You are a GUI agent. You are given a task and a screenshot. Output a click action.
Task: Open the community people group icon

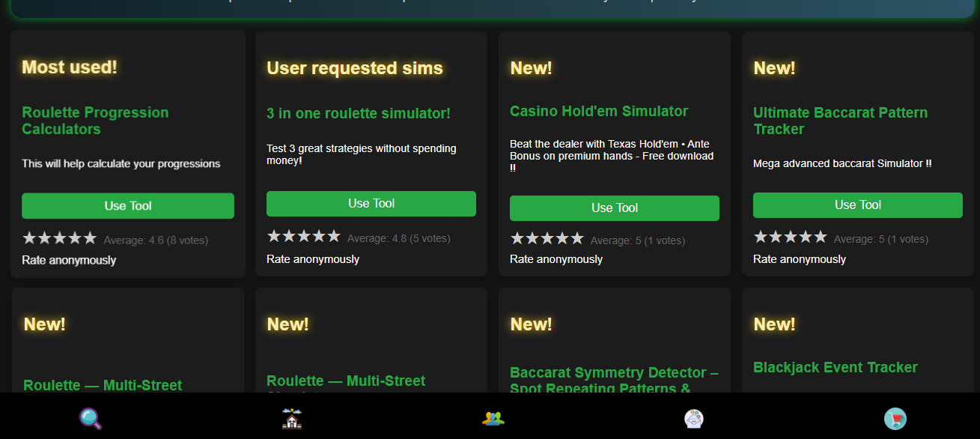point(493,418)
